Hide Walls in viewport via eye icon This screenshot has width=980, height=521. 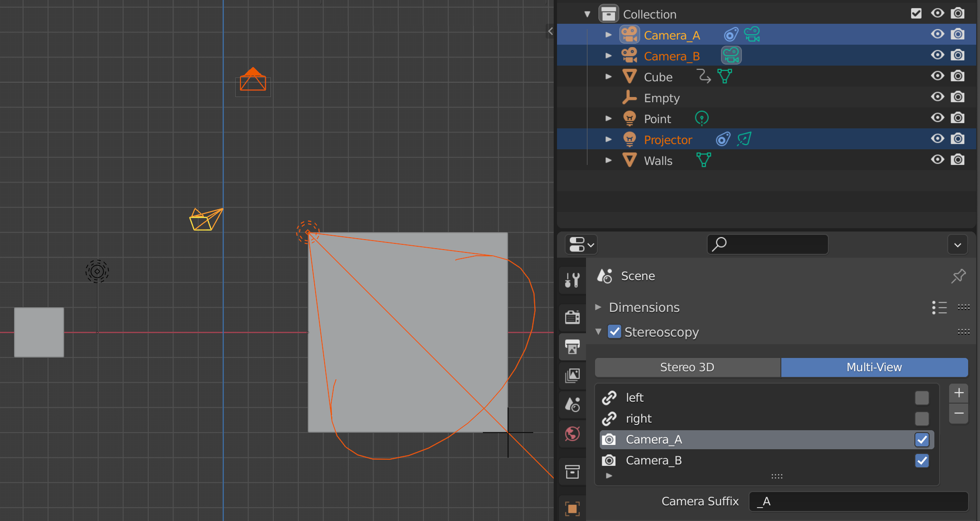(x=937, y=160)
